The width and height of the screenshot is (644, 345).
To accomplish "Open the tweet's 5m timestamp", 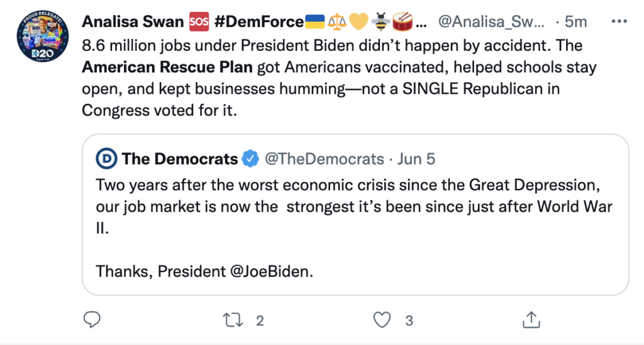I will 575,21.
